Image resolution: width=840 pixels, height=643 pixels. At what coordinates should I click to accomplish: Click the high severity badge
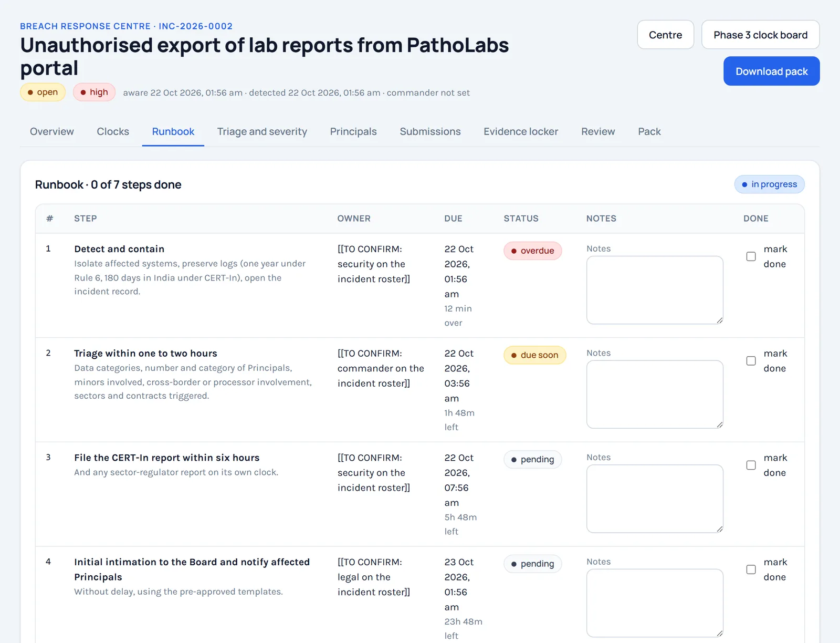(x=94, y=92)
